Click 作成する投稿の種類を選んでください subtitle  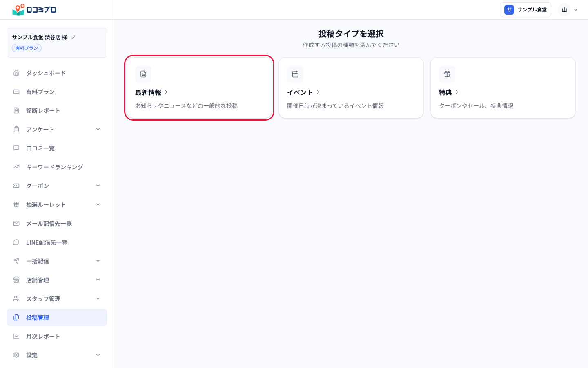pos(351,45)
